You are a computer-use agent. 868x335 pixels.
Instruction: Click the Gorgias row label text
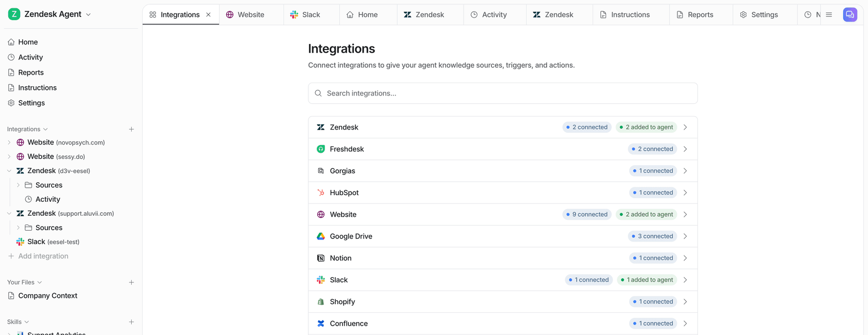pyautogui.click(x=343, y=171)
